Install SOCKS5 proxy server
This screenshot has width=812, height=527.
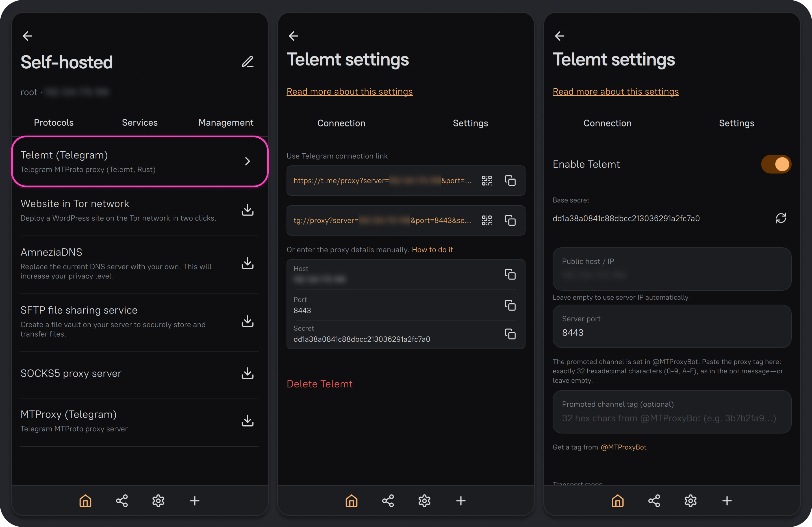click(x=248, y=374)
